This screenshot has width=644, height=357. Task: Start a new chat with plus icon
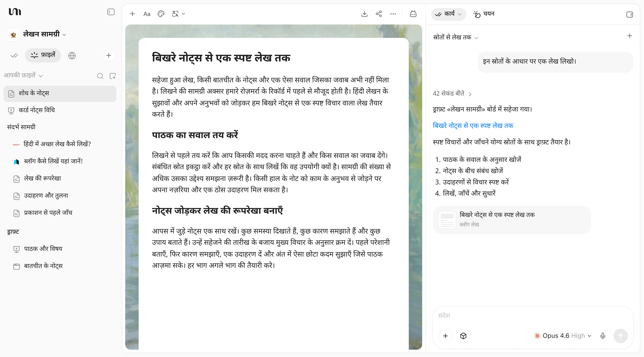(630, 36)
